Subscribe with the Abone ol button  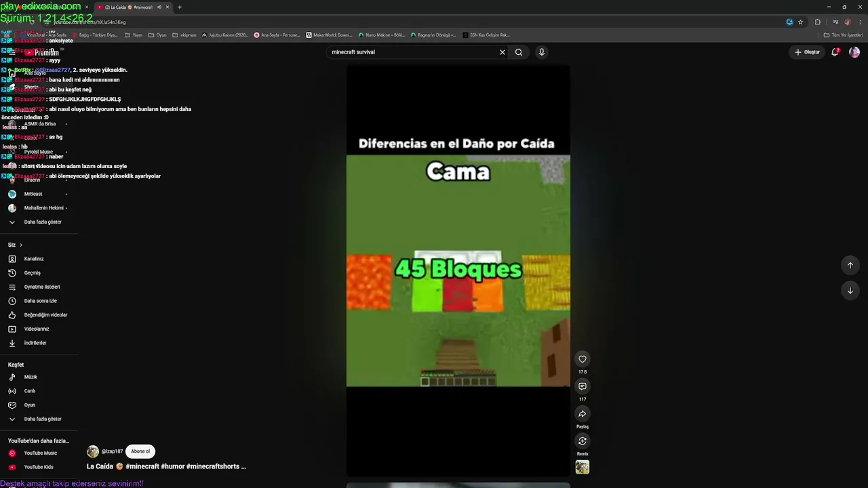140,451
